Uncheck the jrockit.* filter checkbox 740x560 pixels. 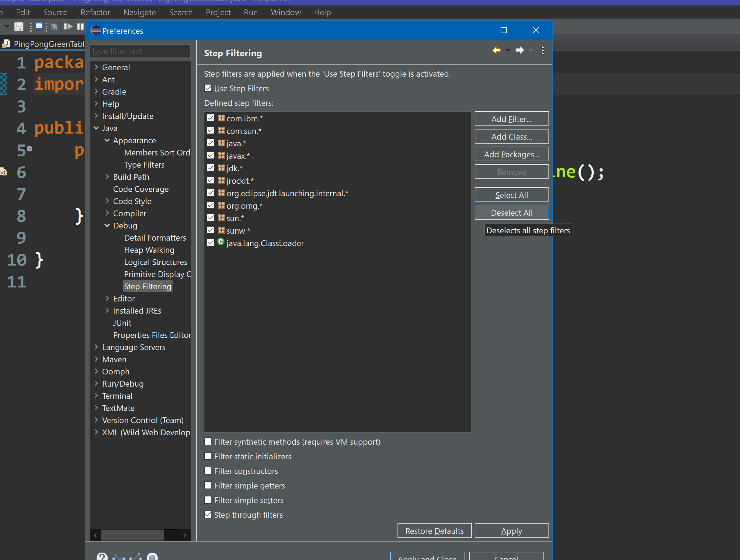210,180
